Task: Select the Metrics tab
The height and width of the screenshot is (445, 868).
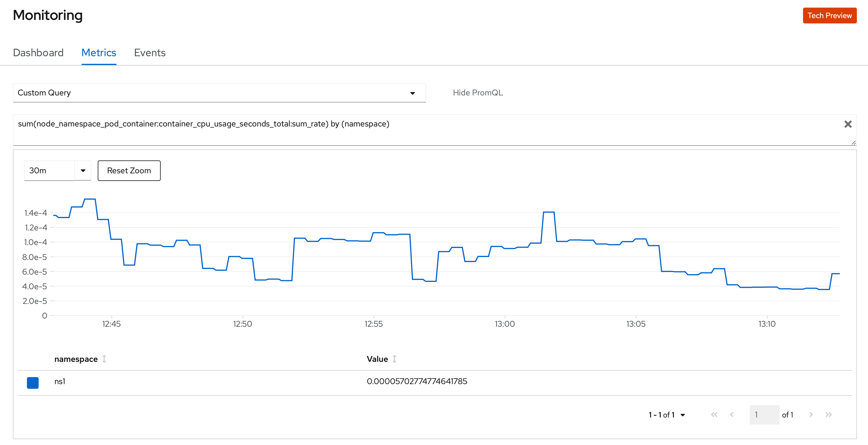Action: click(99, 53)
